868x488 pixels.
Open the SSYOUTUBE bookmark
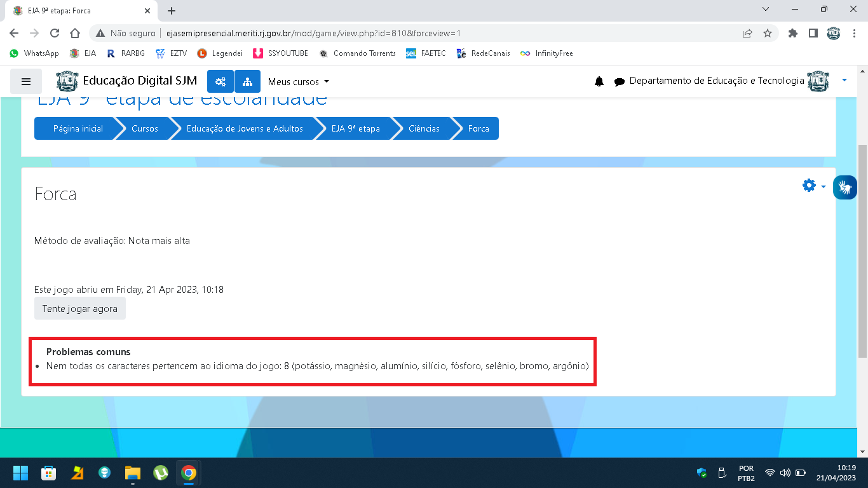280,53
